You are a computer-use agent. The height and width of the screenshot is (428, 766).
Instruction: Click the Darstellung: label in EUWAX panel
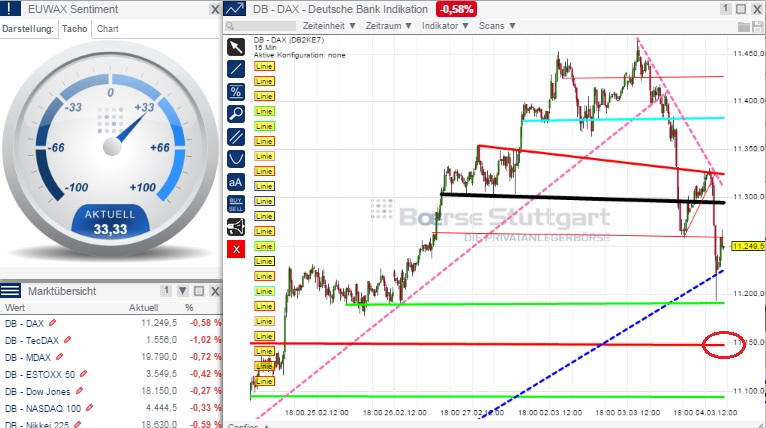[28, 29]
